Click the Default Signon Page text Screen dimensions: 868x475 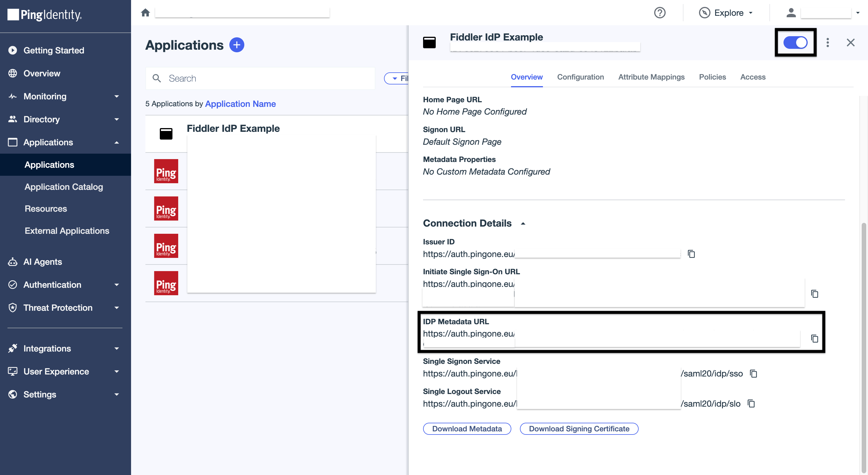point(462,142)
